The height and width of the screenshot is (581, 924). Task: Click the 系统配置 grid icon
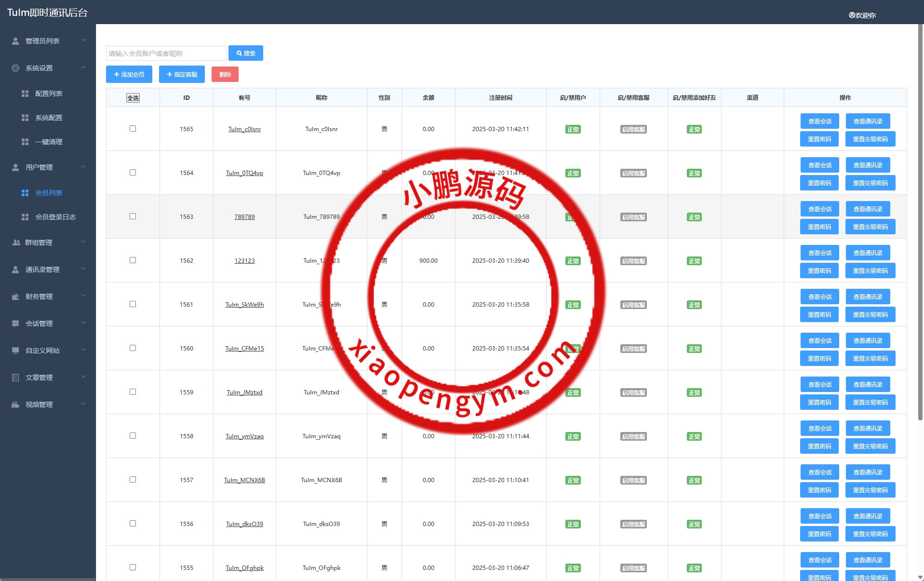[x=25, y=118]
